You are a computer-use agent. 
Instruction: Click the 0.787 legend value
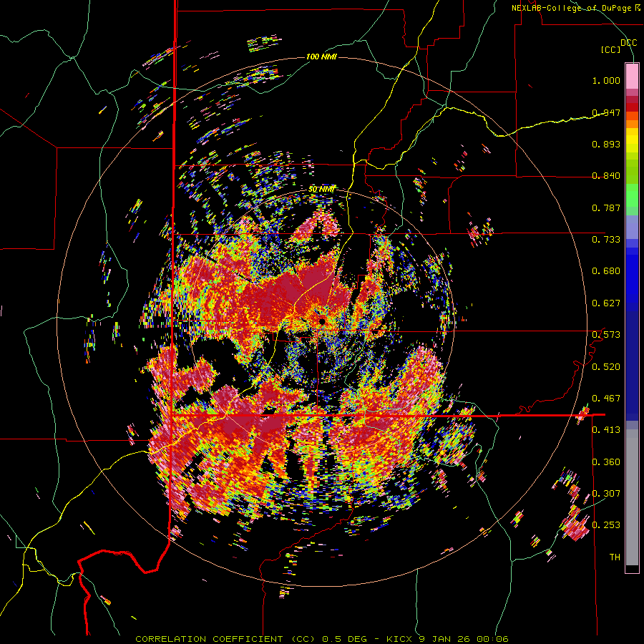click(606, 208)
